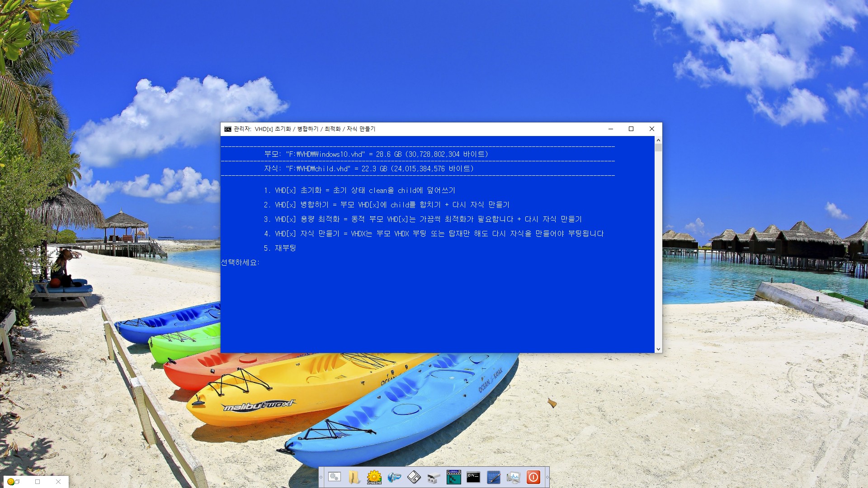Close the minimized Imagine window in the corner
This screenshot has height=488, width=868.
pyautogui.click(x=58, y=482)
